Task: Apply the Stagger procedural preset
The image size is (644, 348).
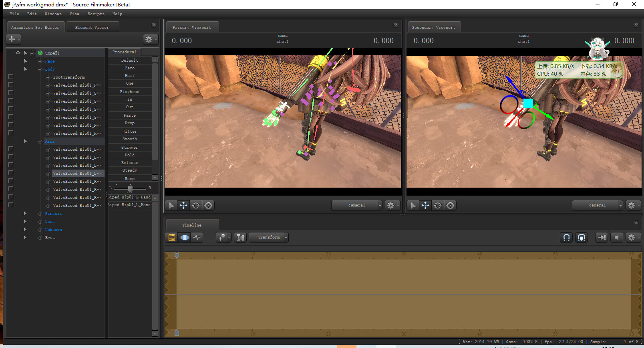Action: 130,148
